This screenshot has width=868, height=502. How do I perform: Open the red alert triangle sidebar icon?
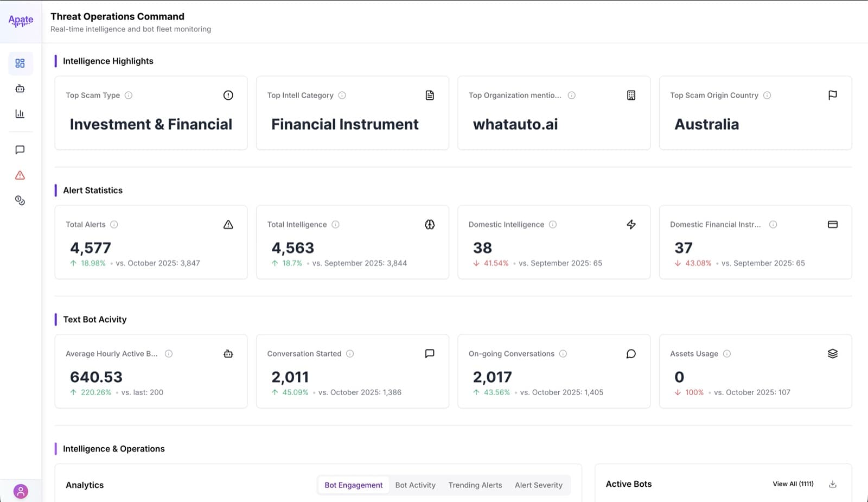click(20, 175)
